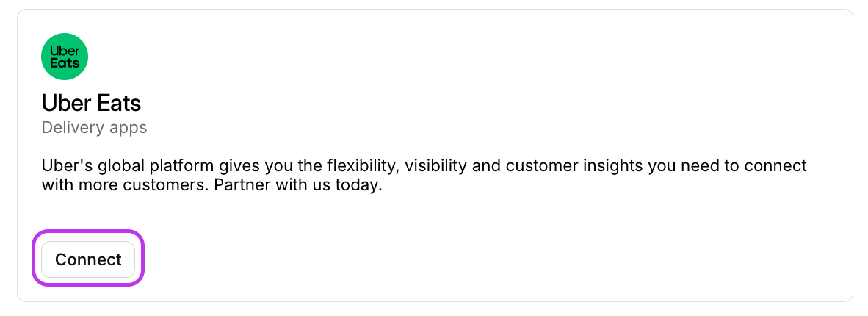Click the round Uber Eats app icon
868x316 pixels.
click(65, 57)
